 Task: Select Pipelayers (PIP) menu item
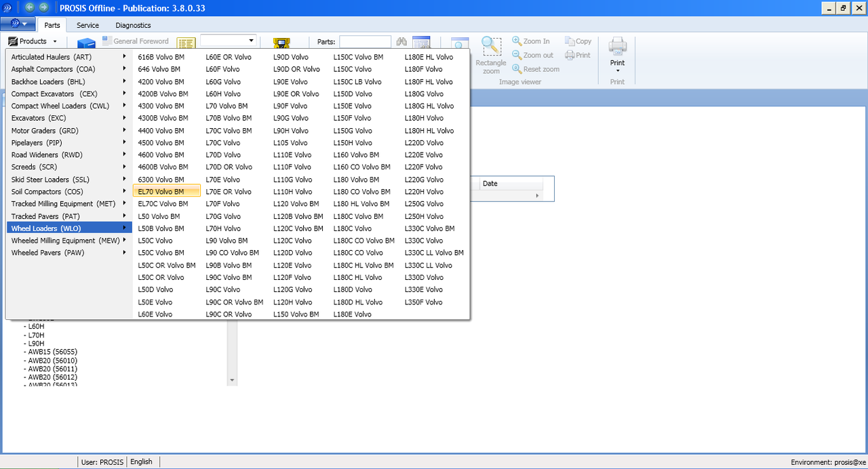click(x=69, y=143)
